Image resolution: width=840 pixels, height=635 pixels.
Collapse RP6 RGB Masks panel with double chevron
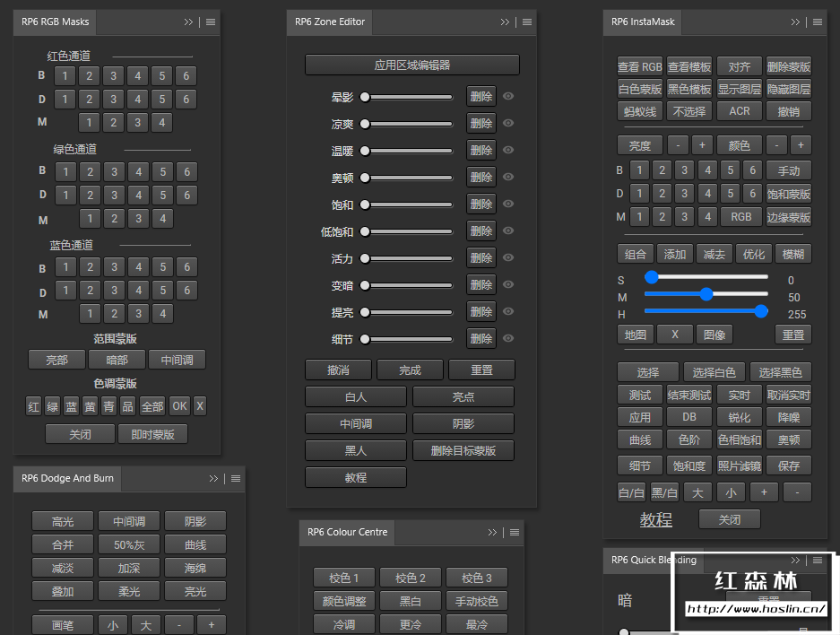click(x=188, y=22)
